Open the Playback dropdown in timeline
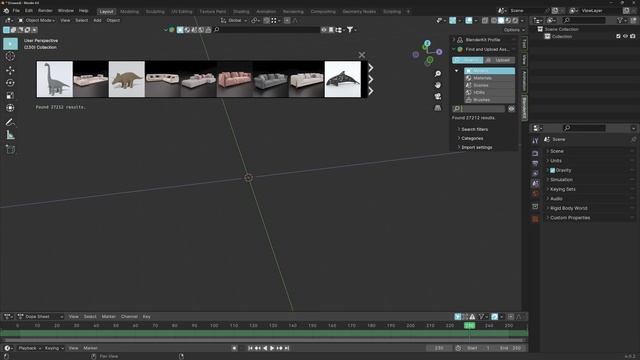Viewport: 640px width, 360px height. (30, 348)
